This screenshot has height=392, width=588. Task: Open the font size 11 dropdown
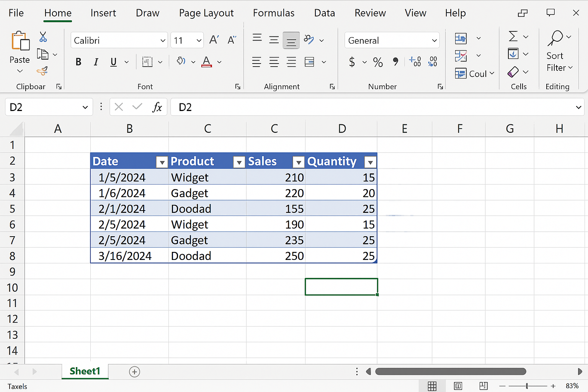tap(199, 41)
